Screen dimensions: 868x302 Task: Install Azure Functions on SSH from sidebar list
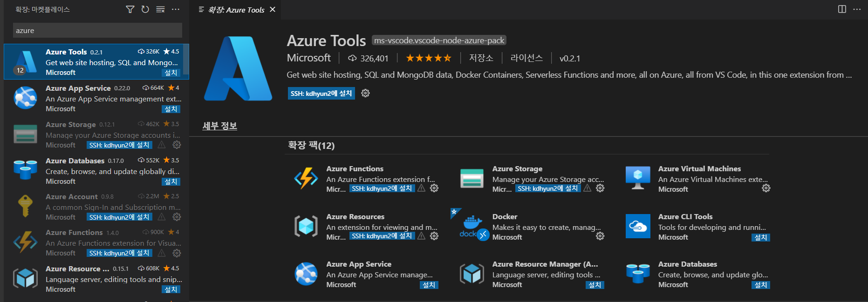click(x=119, y=253)
